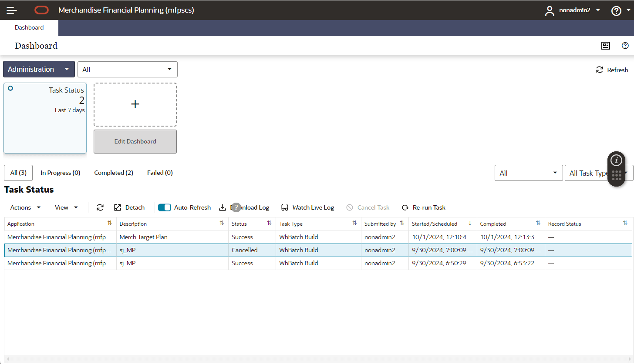Re-run the selected task
The image size is (634, 364).
(423, 207)
